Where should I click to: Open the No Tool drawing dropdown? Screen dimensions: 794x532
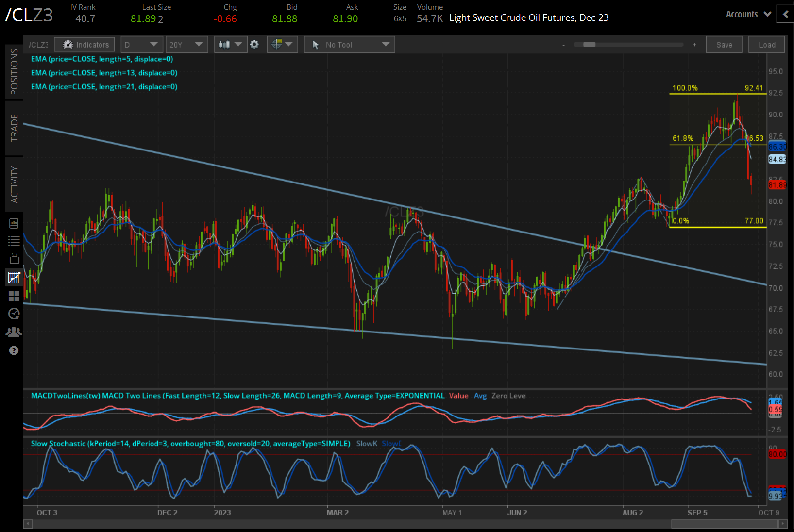point(349,44)
